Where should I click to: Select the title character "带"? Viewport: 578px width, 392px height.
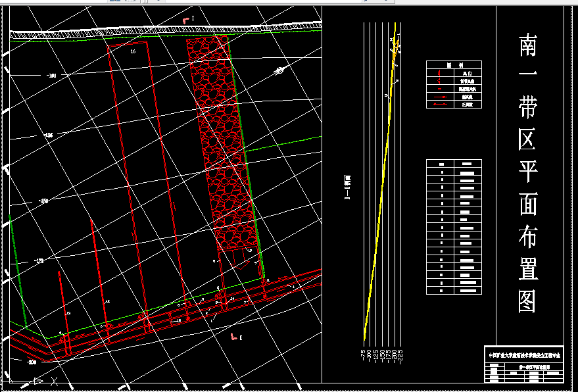coord(528,107)
